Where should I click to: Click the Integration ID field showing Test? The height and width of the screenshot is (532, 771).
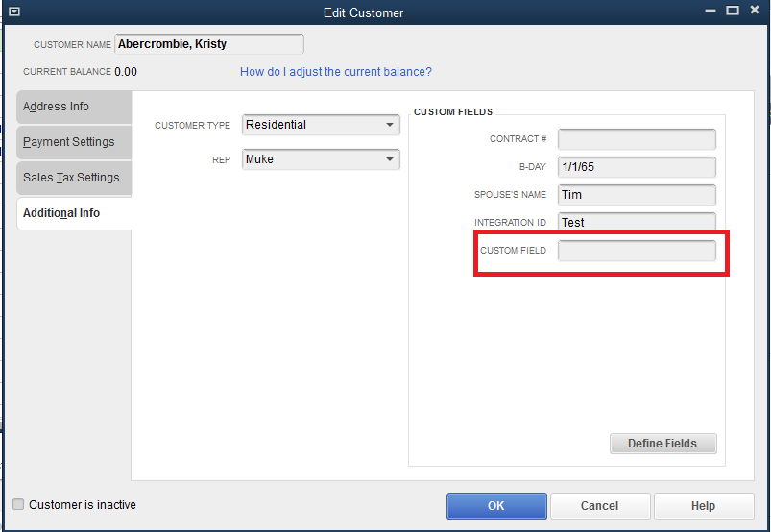[637, 221]
